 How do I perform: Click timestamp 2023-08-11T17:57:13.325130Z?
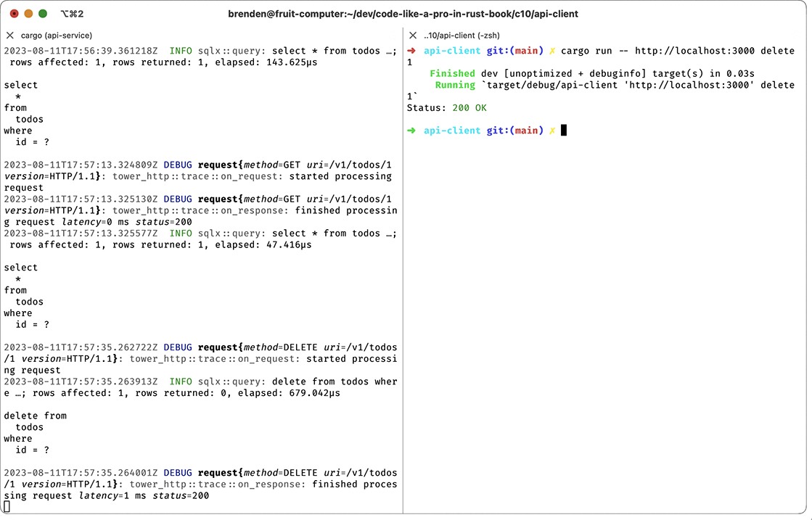[81, 199]
